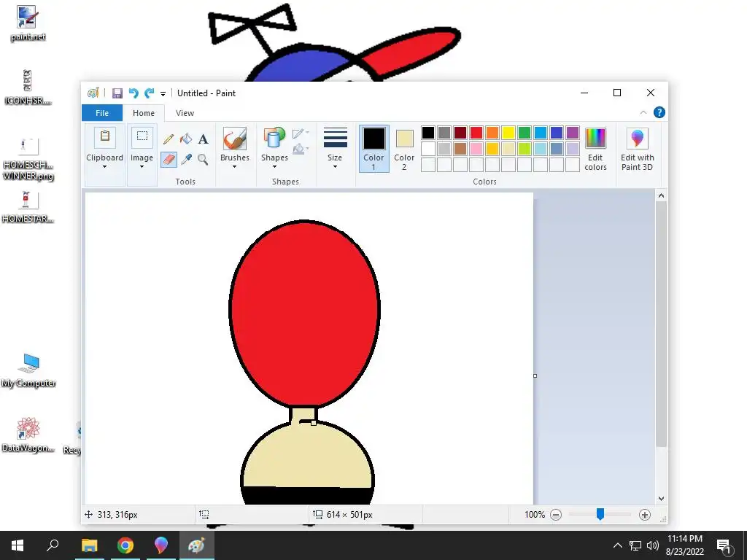The height and width of the screenshot is (560, 747).
Task: Click the Size line thickness icon
Action: (336, 138)
